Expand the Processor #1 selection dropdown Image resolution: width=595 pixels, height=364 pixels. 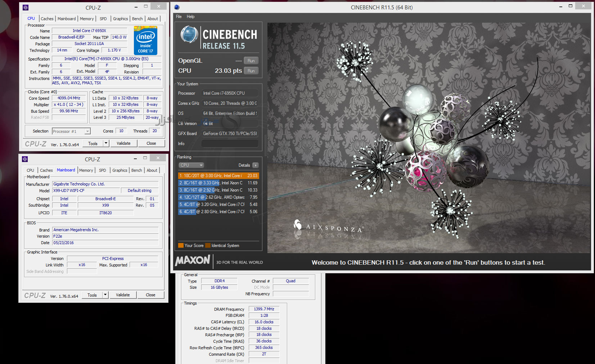87,131
